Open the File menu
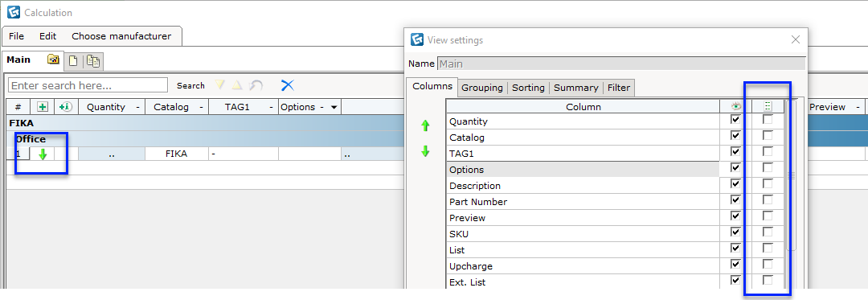The image size is (868, 300). point(17,36)
